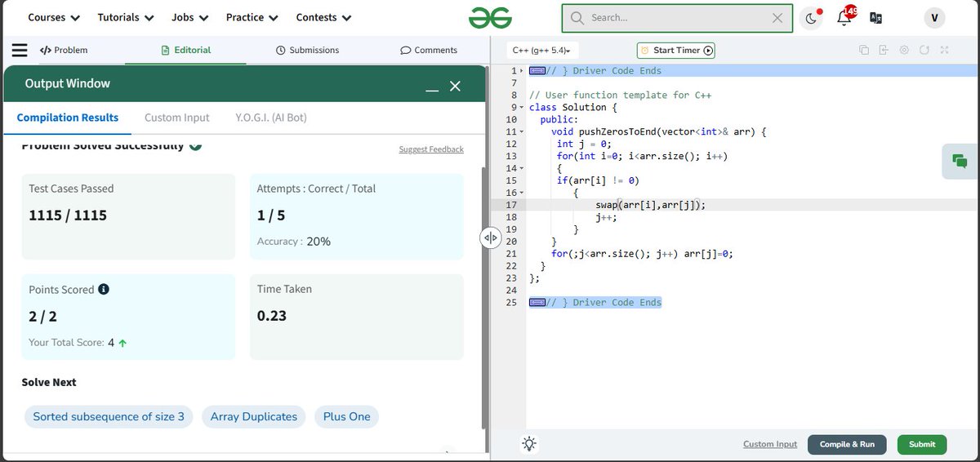Open the user profile avatar V
This screenshot has width=980, height=462.
tap(934, 18)
